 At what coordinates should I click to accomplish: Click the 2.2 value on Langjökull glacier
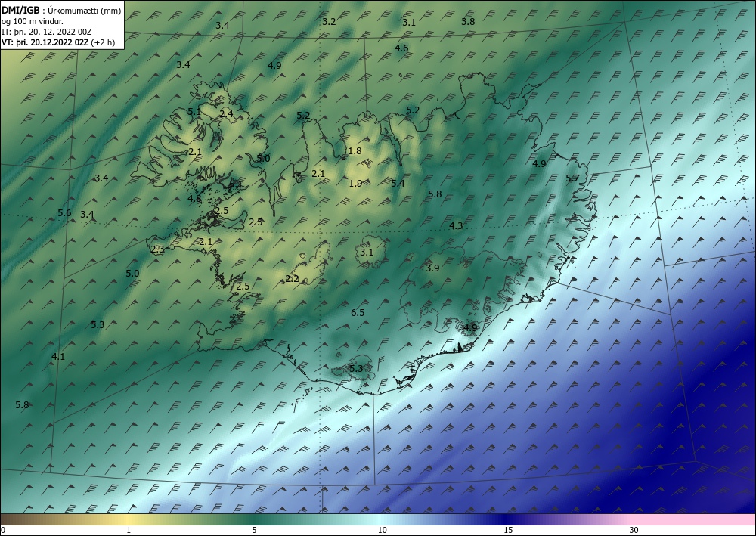tap(292, 279)
